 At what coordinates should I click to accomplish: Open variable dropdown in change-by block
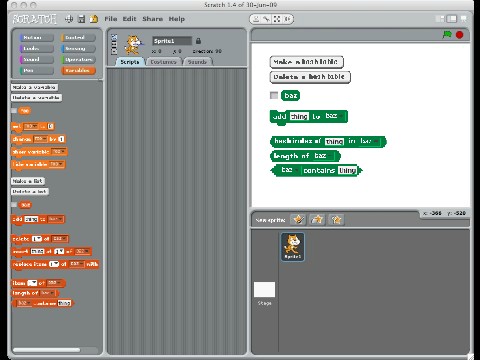click(x=41, y=139)
